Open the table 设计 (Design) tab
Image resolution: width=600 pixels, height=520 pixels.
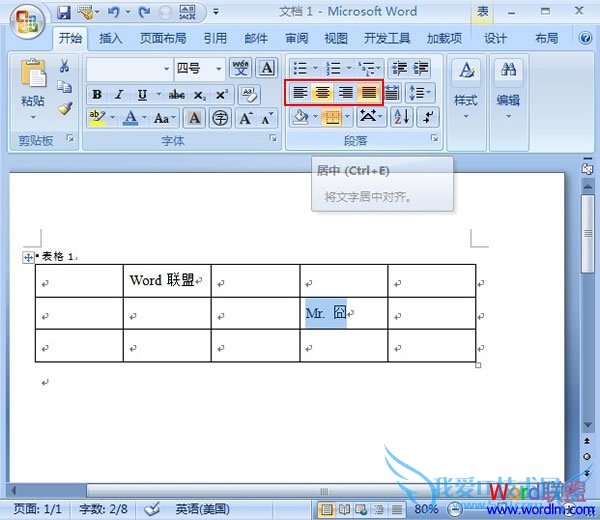pos(495,38)
